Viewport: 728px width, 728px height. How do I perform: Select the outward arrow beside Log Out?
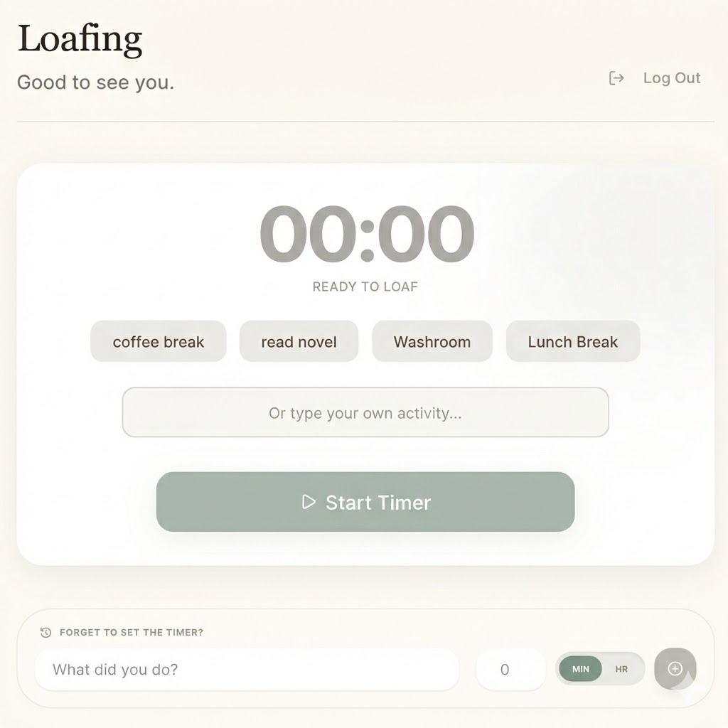point(616,78)
